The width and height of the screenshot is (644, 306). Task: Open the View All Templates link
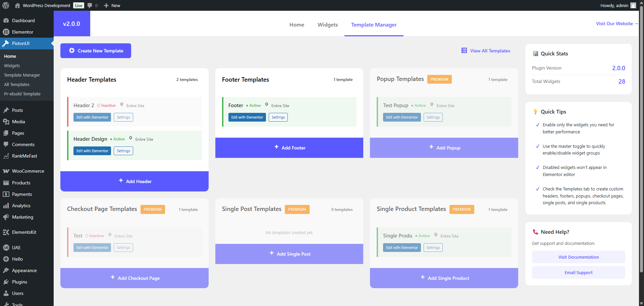click(x=486, y=51)
